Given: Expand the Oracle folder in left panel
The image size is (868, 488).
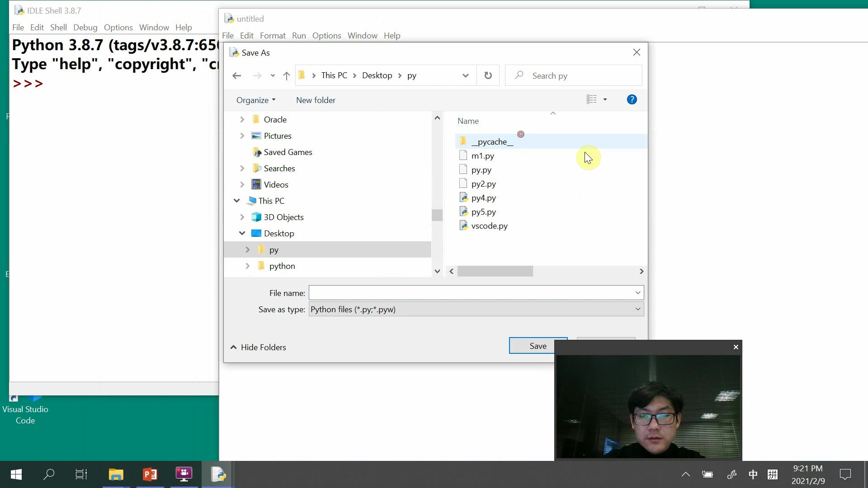Looking at the screenshot, I should click(x=242, y=119).
